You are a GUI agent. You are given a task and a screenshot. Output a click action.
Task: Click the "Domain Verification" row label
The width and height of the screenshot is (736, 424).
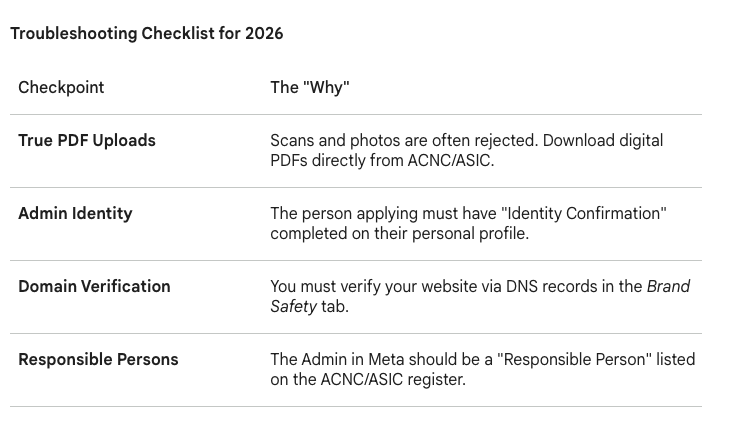coord(94,287)
